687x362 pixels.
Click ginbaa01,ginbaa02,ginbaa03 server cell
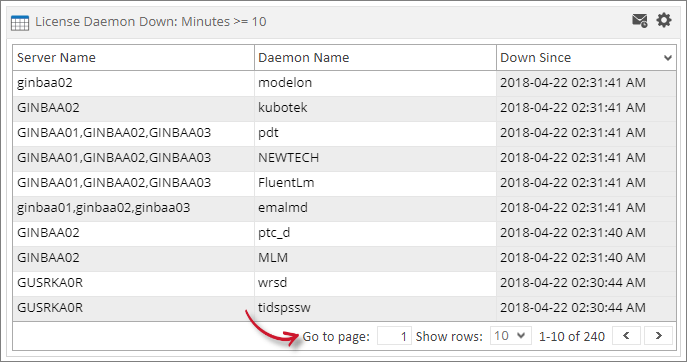tap(133, 208)
